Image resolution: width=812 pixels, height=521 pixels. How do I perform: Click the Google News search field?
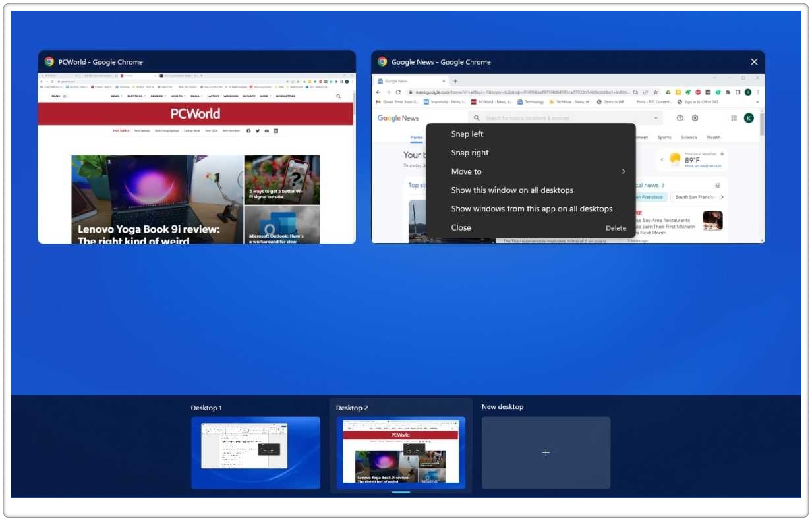point(565,118)
